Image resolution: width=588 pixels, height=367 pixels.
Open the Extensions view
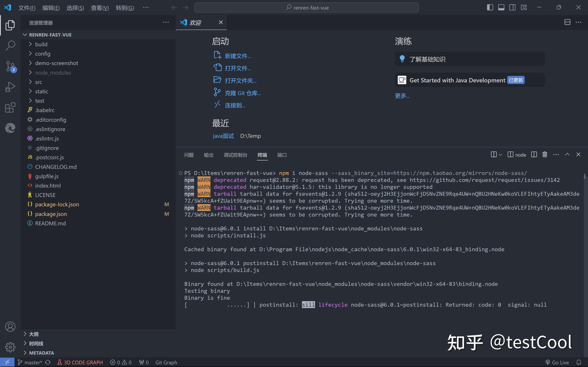(x=10, y=107)
